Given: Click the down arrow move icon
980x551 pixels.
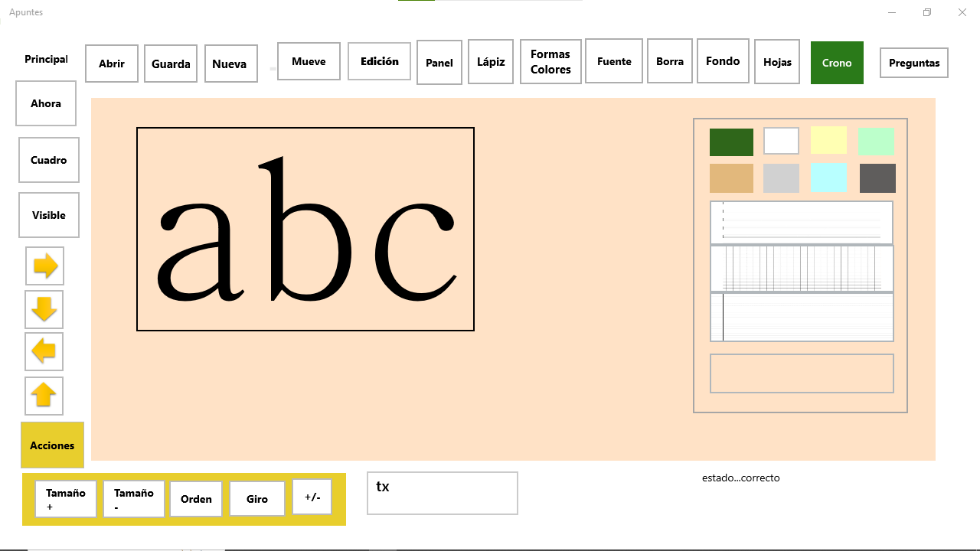Looking at the screenshot, I should (x=44, y=309).
